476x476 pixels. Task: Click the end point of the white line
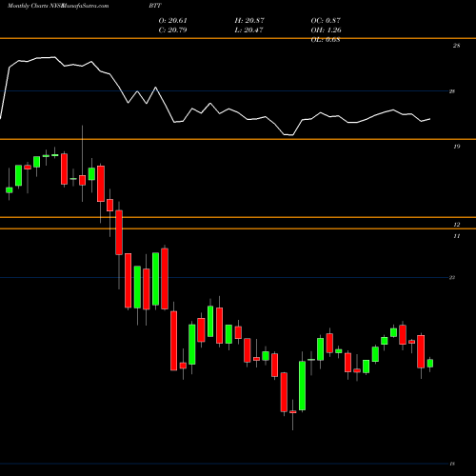430,119
